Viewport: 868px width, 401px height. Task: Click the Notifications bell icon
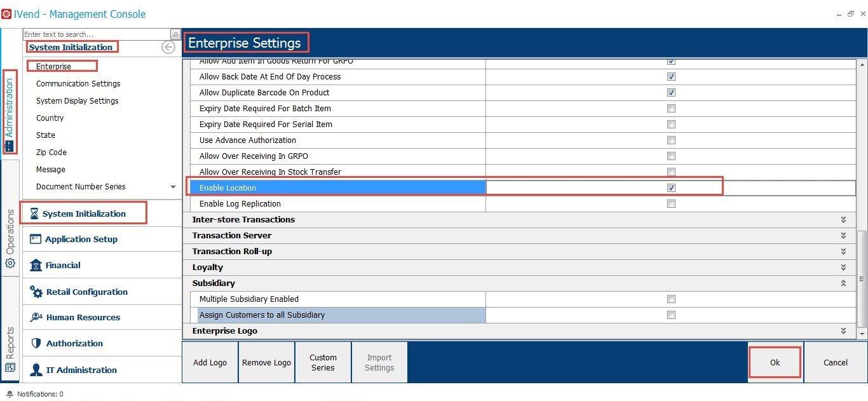click(x=10, y=394)
